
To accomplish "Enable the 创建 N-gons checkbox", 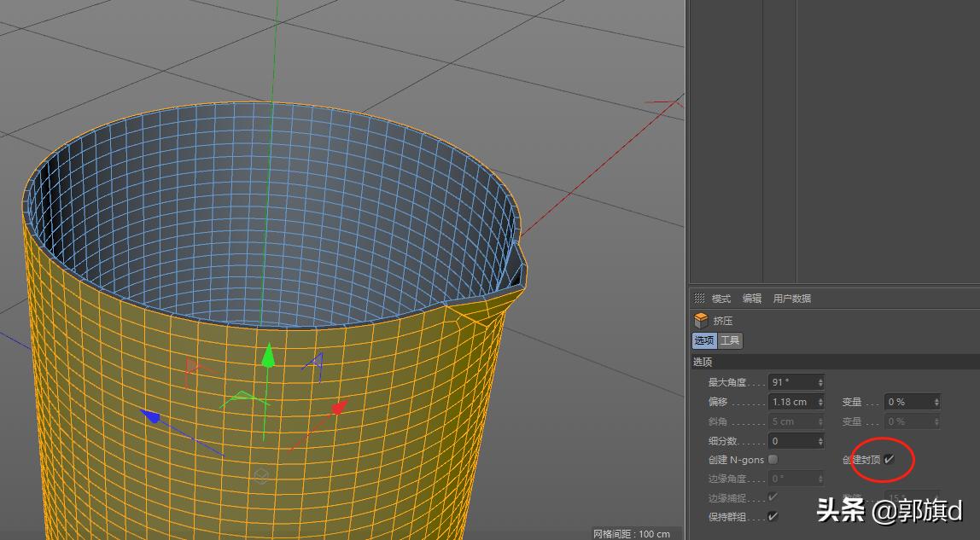I will pos(772,459).
